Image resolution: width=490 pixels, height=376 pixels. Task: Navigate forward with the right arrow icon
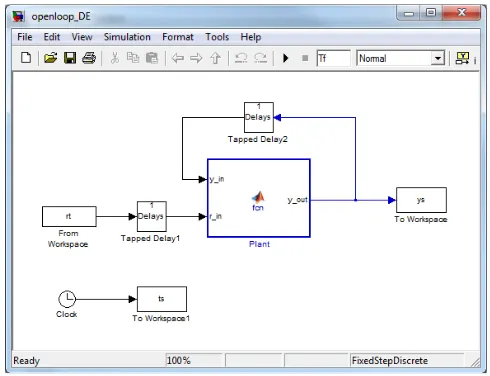click(x=196, y=58)
